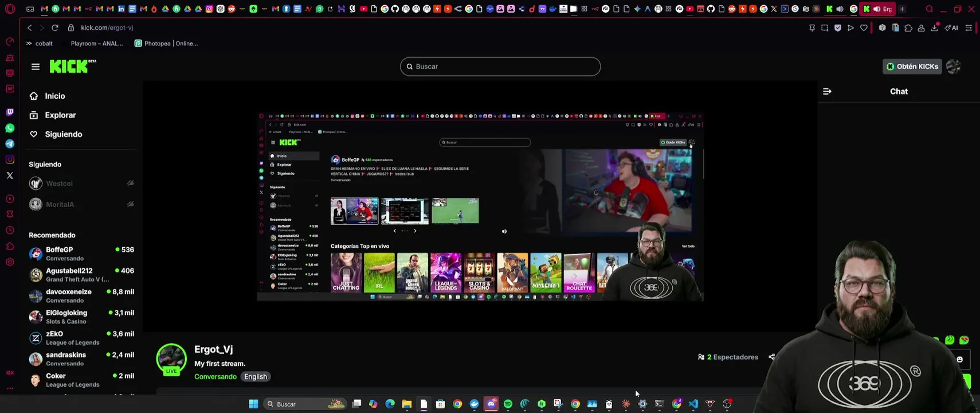Screen dimensions: 980x413
Task: Open Twitch in Opera GX sidebar
Action: 10,112
